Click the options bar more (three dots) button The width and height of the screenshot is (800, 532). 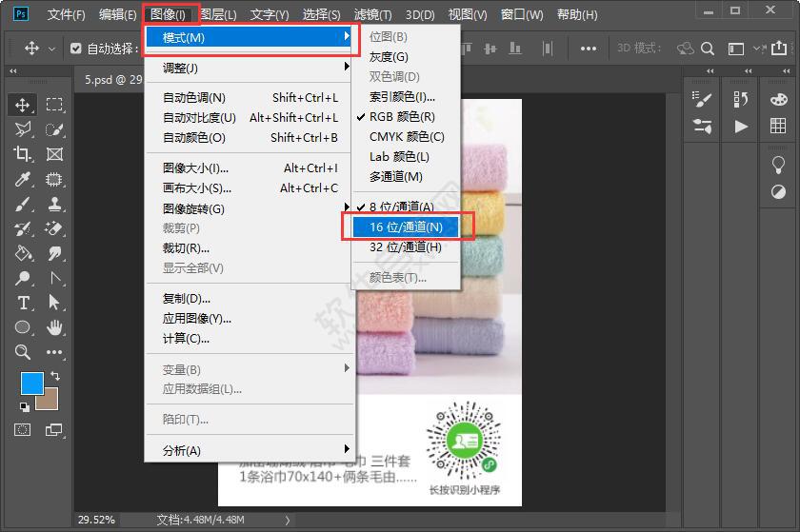coord(589,49)
